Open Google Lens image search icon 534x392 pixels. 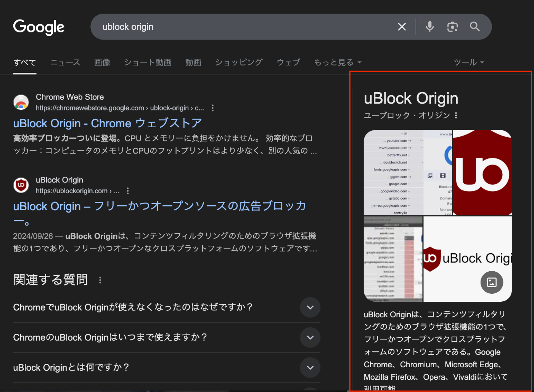[x=452, y=27]
